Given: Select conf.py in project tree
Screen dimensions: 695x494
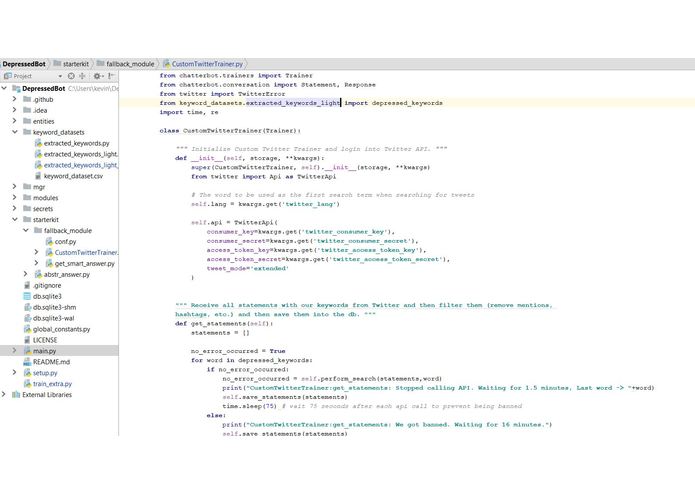Looking at the screenshot, I should pyautogui.click(x=66, y=241).
